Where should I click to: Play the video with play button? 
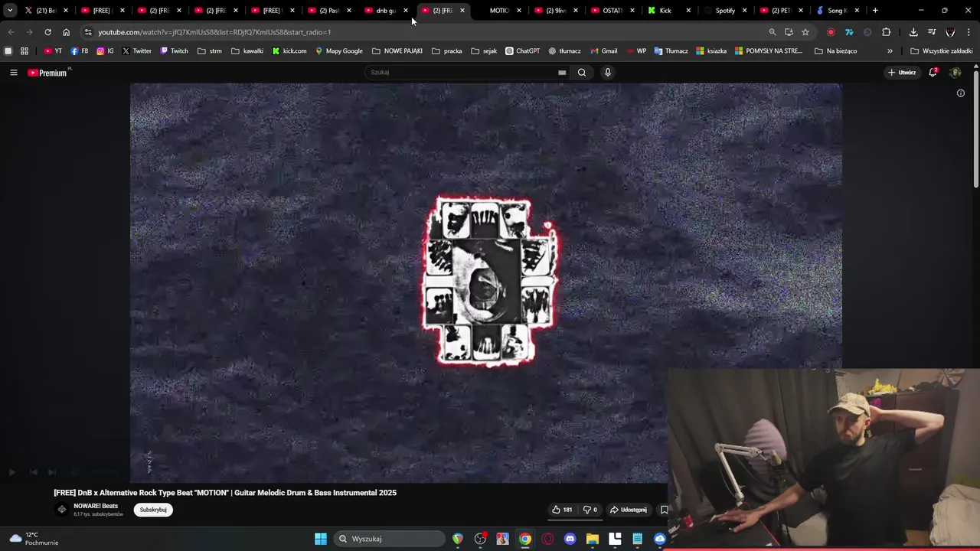point(12,473)
